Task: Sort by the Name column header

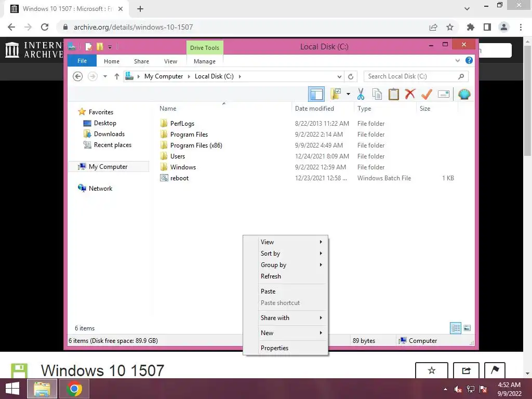Action: coord(224,109)
